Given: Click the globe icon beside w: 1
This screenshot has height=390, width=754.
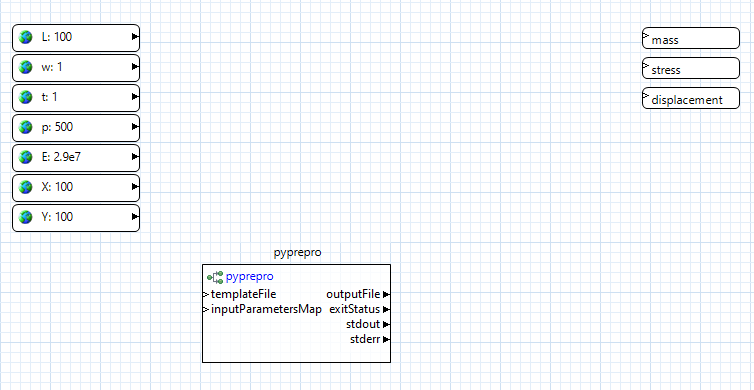Looking at the screenshot, I should pyautogui.click(x=25, y=67).
